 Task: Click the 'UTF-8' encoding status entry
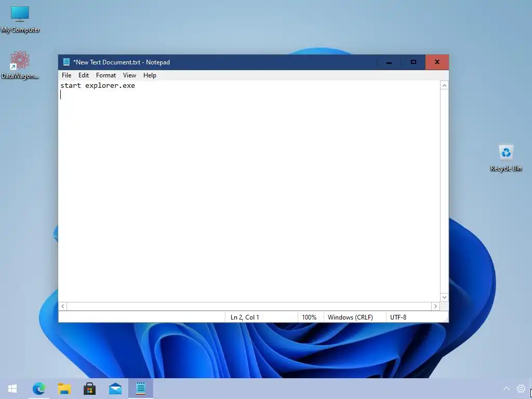point(398,317)
